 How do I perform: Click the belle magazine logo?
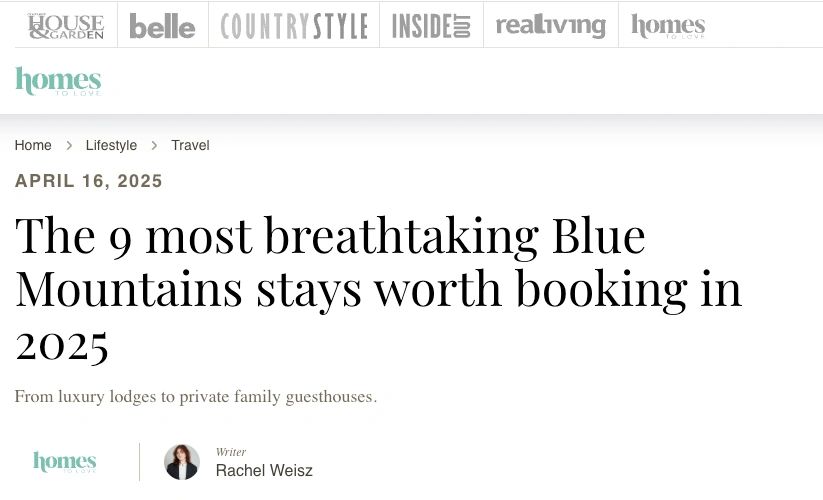click(162, 26)
